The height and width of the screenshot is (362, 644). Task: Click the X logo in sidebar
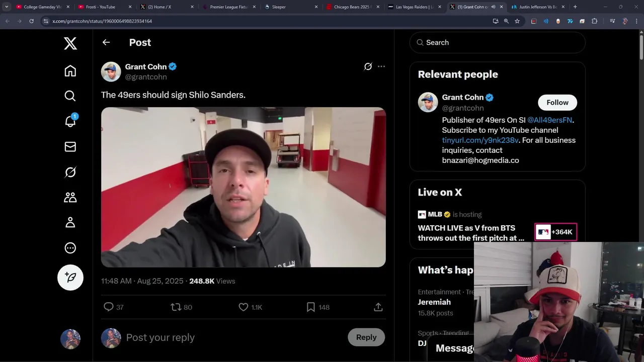[x=70, y=43]
